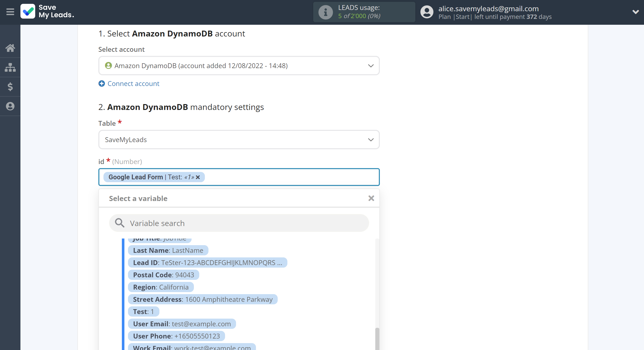644x350 pixels.
Task: Click the alice.savemyleads@gmail.com account email
Action: pyautogui.click(x=488, y=8)
